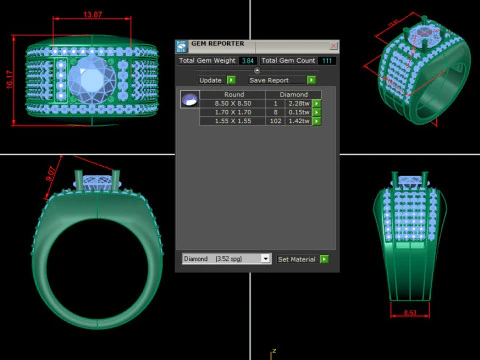Click green arrow for 0.15tw row
The width and height of the screenshot is (480, 360).
coord(316,112)
